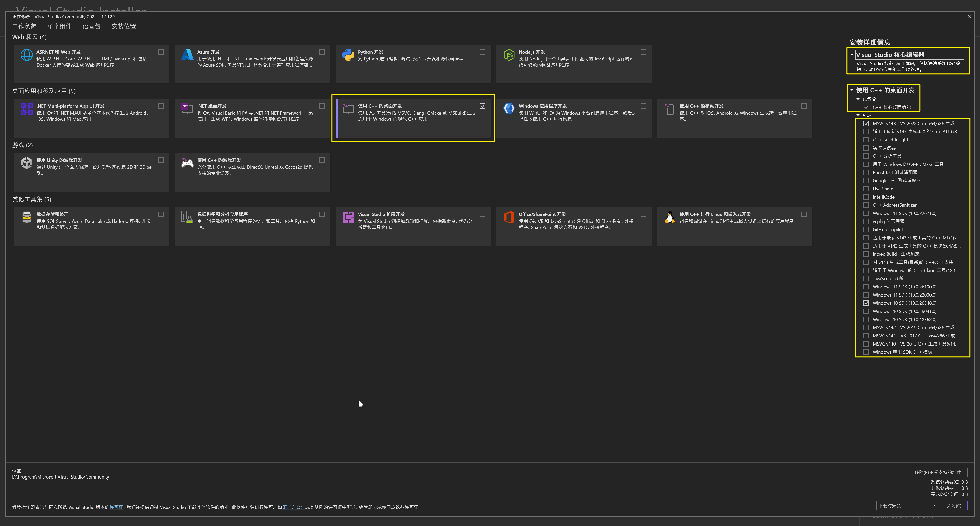Enable the Live Share optional component

pos(866,189)
